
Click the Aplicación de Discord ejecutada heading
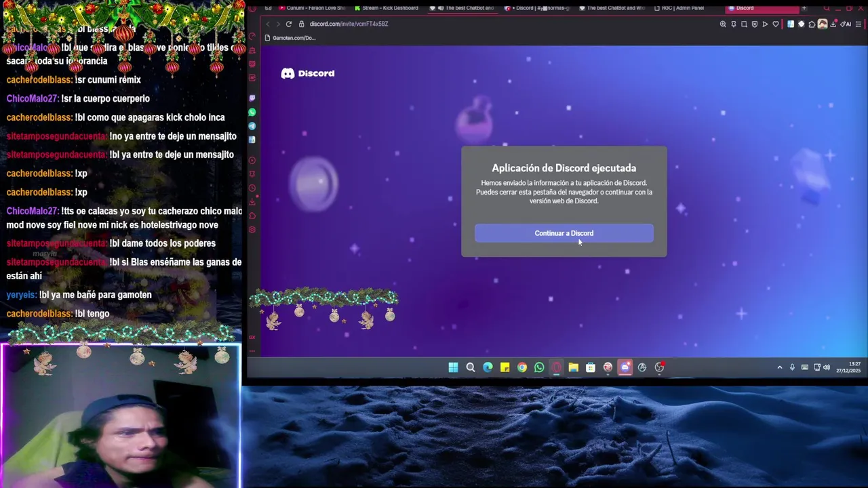564,168
